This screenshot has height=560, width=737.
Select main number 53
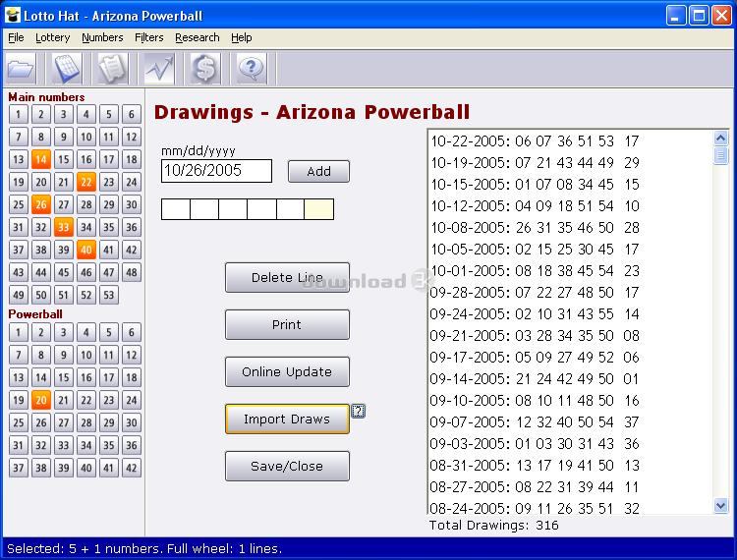108,295
